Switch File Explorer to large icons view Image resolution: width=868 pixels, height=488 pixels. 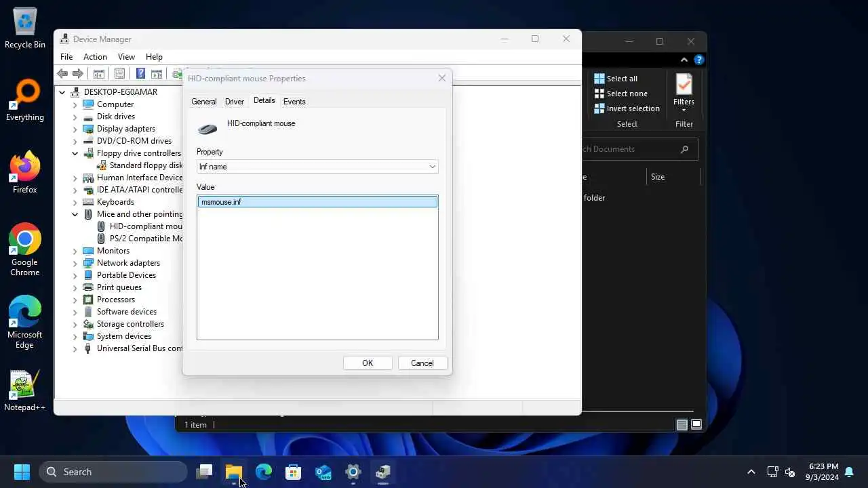696,425
